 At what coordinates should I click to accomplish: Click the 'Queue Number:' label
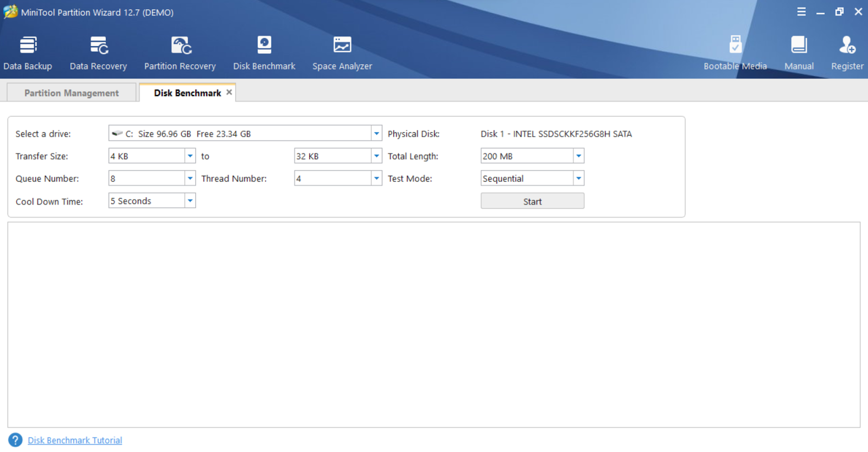point(47,179)
